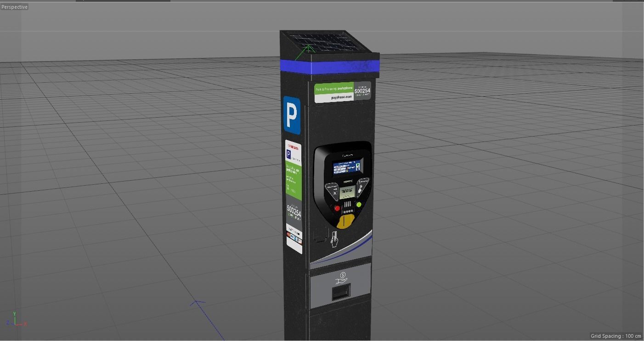
Task: Click the green payphone.com sticker on meter front
Action: click(342, 92)
